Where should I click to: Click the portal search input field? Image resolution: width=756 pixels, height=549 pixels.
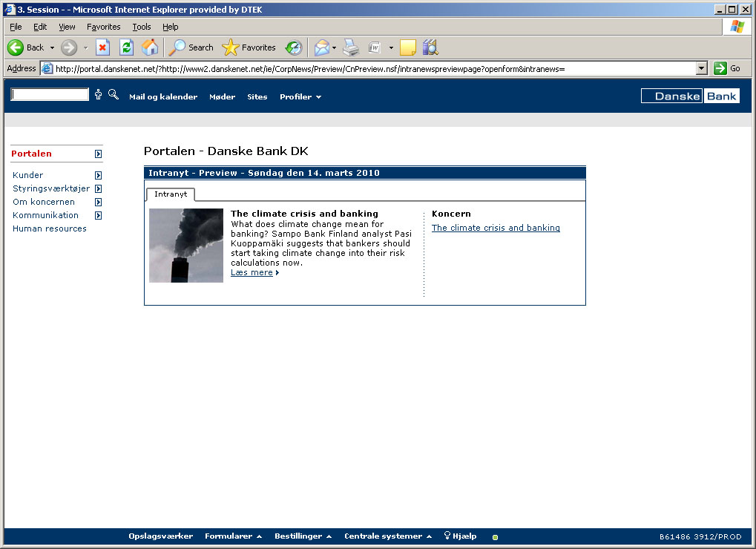50,95
